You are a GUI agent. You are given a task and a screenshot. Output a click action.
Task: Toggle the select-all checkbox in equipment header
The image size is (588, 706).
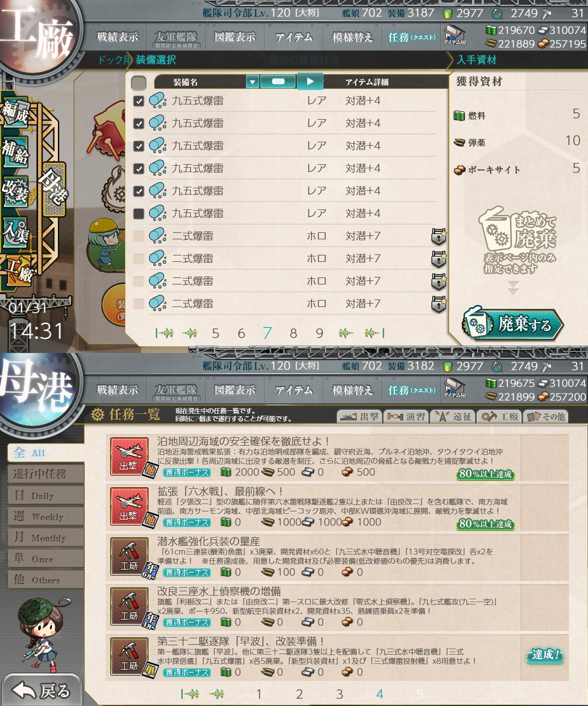coord(139,82)
